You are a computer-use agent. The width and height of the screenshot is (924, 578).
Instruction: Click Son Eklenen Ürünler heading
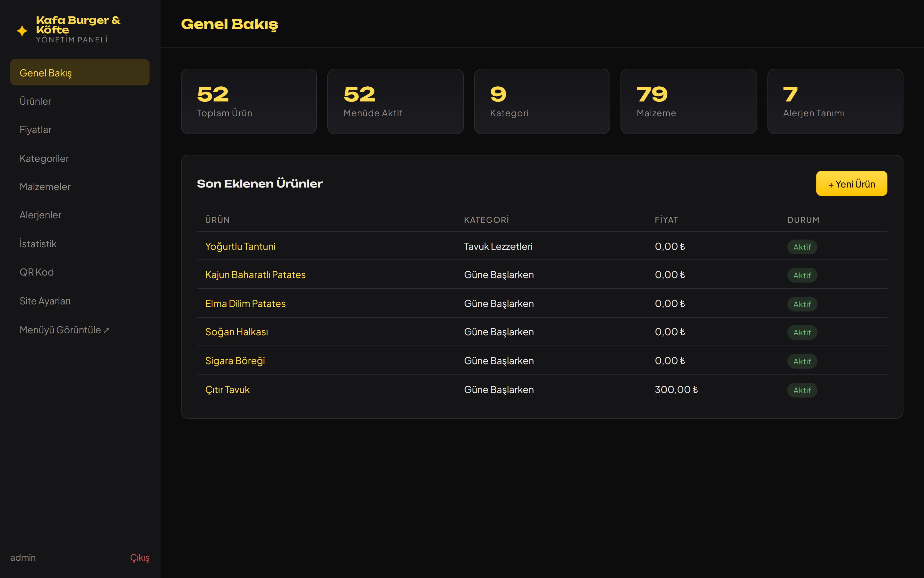260,183
